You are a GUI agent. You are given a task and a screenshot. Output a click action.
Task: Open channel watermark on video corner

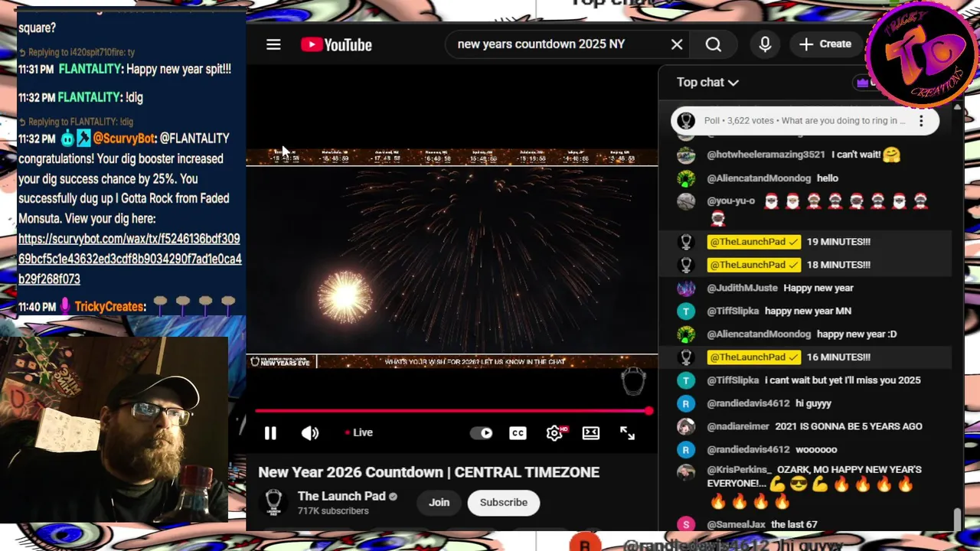click(x=633, y=381)
